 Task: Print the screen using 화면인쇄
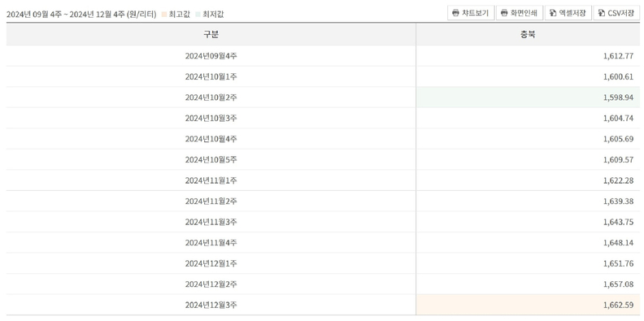tap(520, 13)
